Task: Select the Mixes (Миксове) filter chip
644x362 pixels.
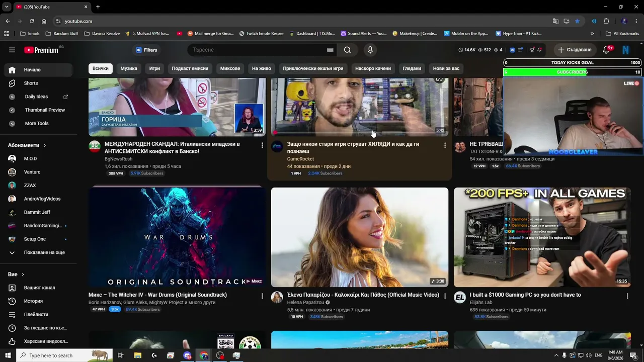Action: click(230, 68)
